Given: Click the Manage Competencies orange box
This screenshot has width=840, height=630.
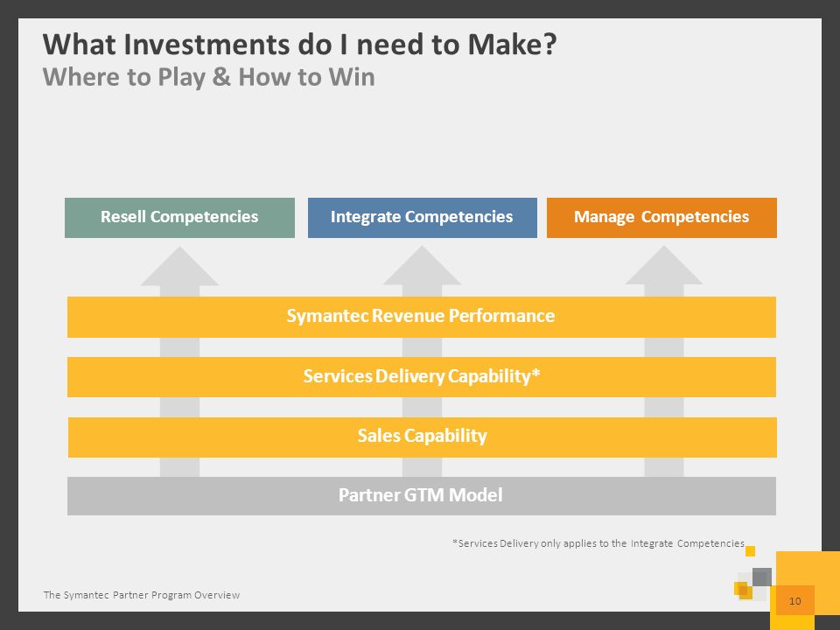Looking at the screenshot, I should pos(661,218).
